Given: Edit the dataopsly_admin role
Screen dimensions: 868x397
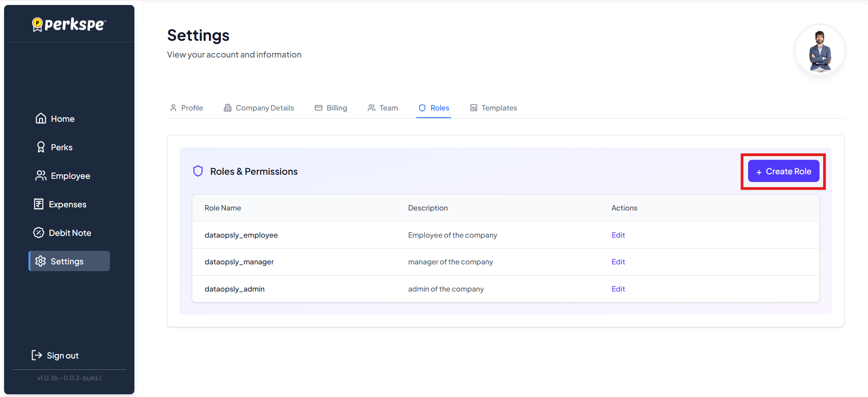Looking at the screenshot, I should [618, 289].
